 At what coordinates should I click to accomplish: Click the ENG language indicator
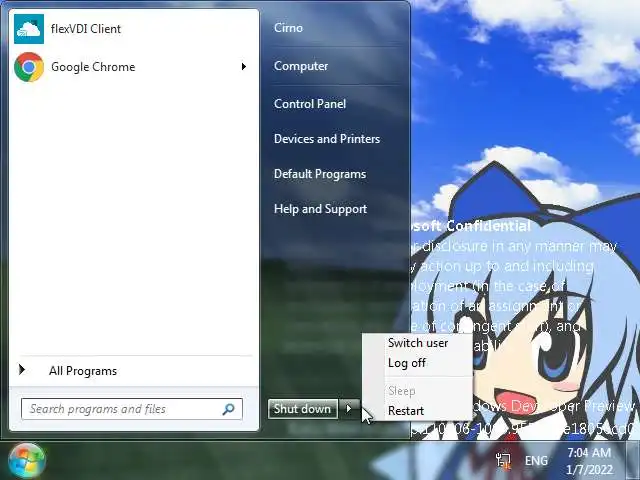(536, 461)
